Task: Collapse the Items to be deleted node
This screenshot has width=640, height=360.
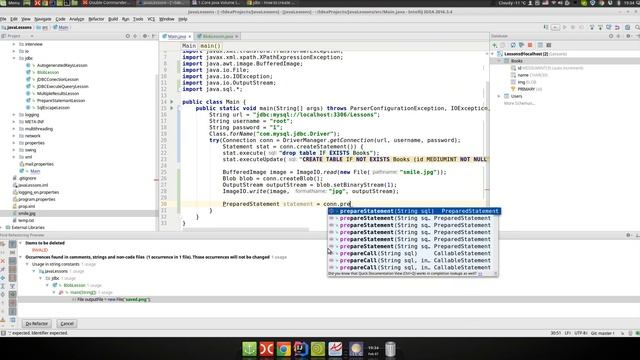Action: click(20, 243)
